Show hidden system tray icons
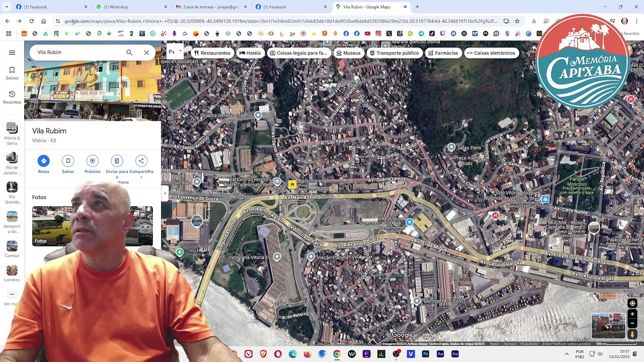644x362 pixels. [567, 354]
